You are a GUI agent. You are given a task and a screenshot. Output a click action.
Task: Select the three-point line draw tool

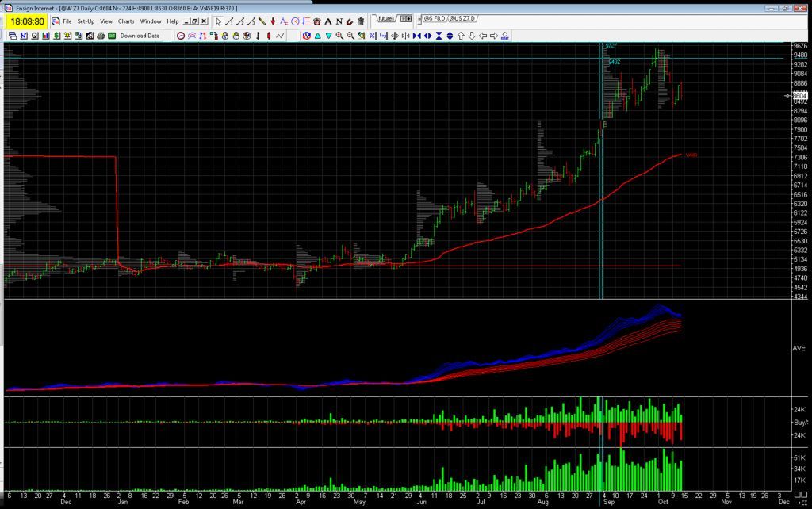click(x=251, y=21)
